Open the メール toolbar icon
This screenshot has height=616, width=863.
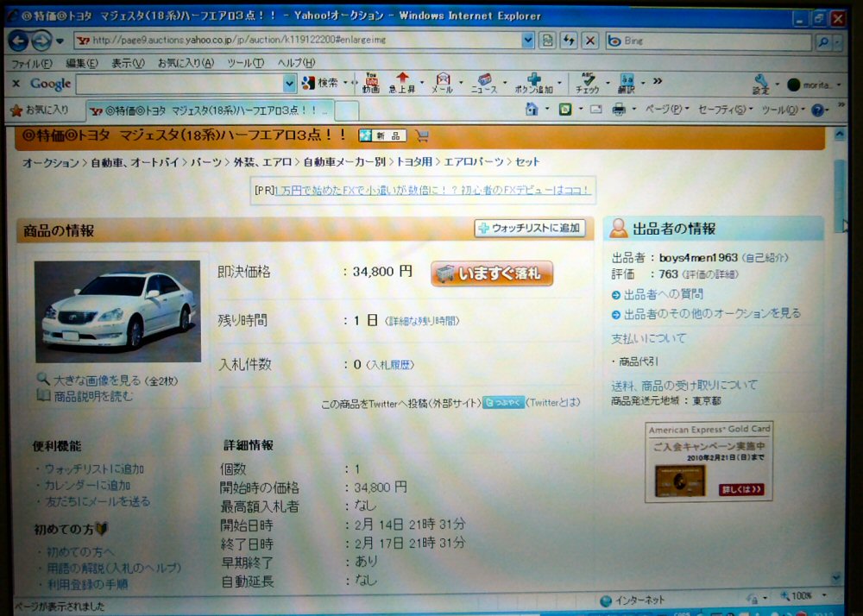click(x=443, y=83)
